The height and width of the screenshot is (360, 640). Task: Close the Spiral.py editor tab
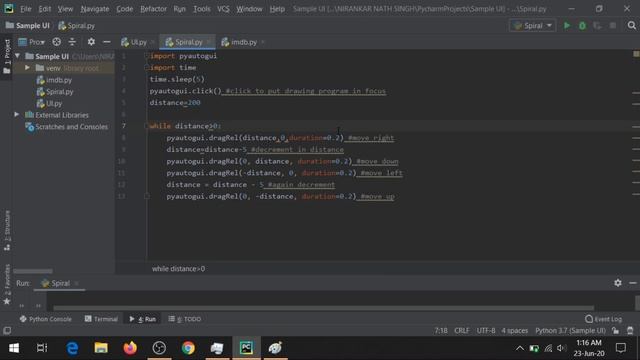tap(209, 42)
